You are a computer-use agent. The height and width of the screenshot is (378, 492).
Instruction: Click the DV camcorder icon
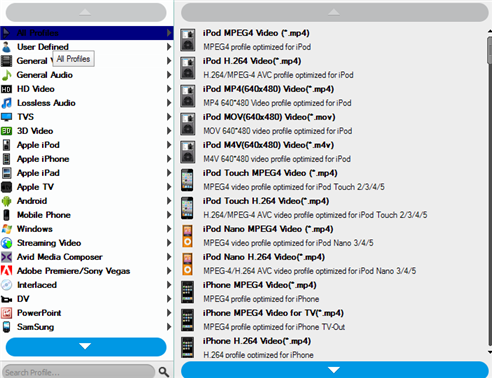coord(6,299)
